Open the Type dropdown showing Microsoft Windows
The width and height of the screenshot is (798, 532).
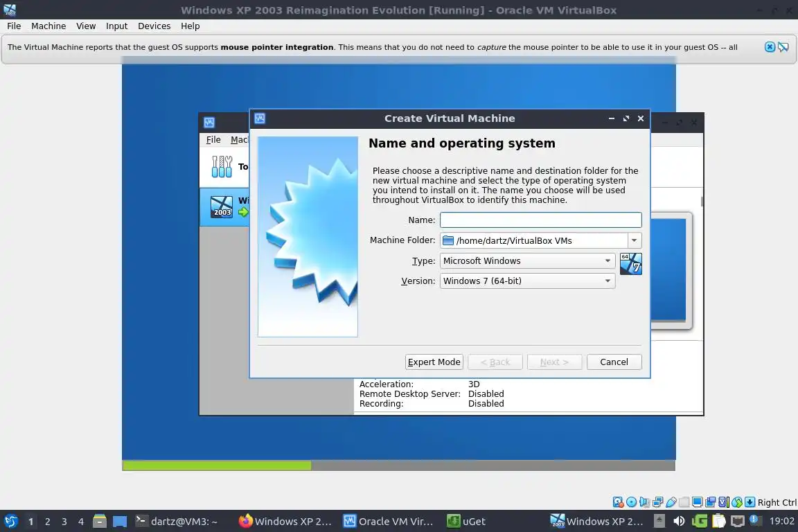[x=527, y=260]
